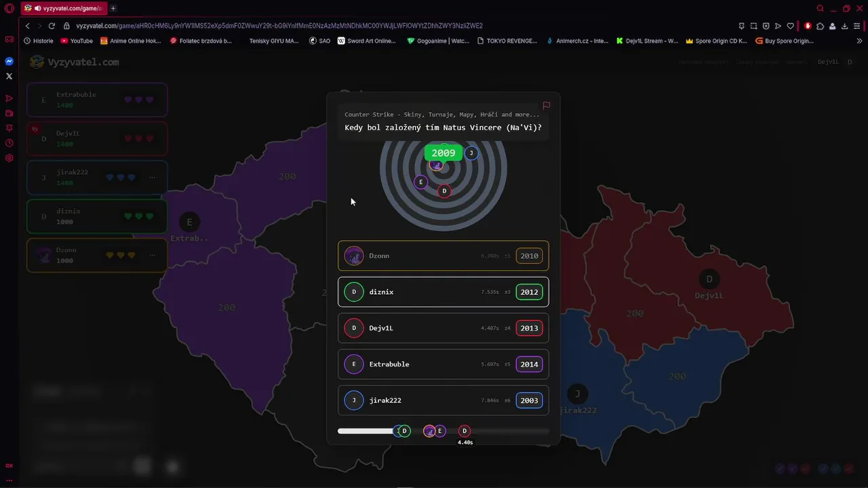Click the 4.40s Dejv1L timeline marker

point(465,431)
